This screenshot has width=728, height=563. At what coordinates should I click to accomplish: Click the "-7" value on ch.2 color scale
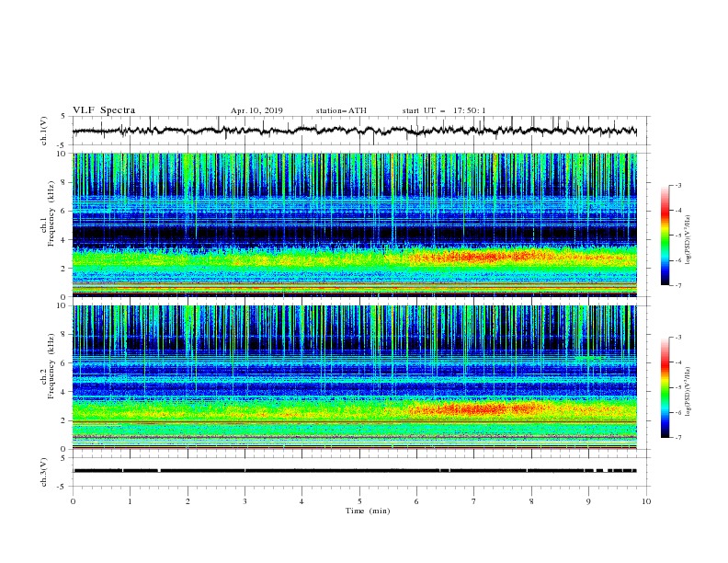point(677,438)
